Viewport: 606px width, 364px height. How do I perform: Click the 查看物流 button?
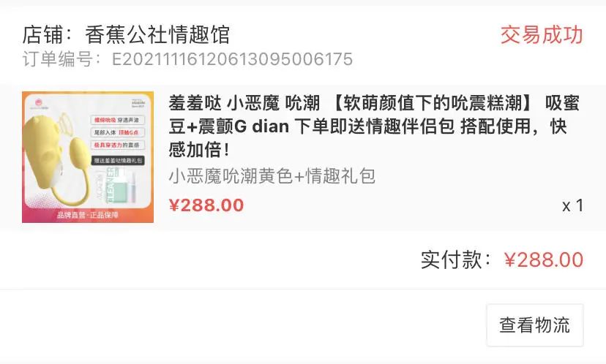point(535,325)
